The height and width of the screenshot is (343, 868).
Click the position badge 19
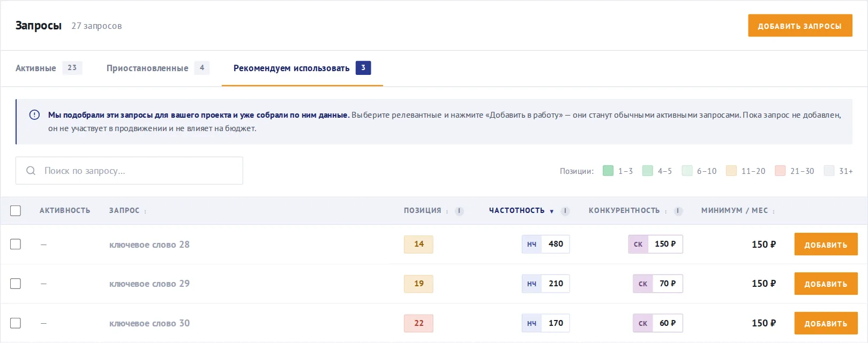[418, 284]
